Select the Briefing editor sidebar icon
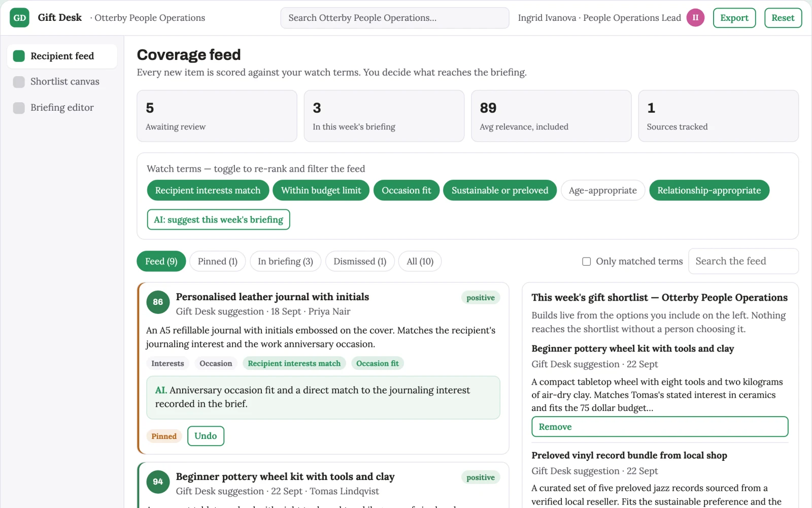 pos(19,108)
